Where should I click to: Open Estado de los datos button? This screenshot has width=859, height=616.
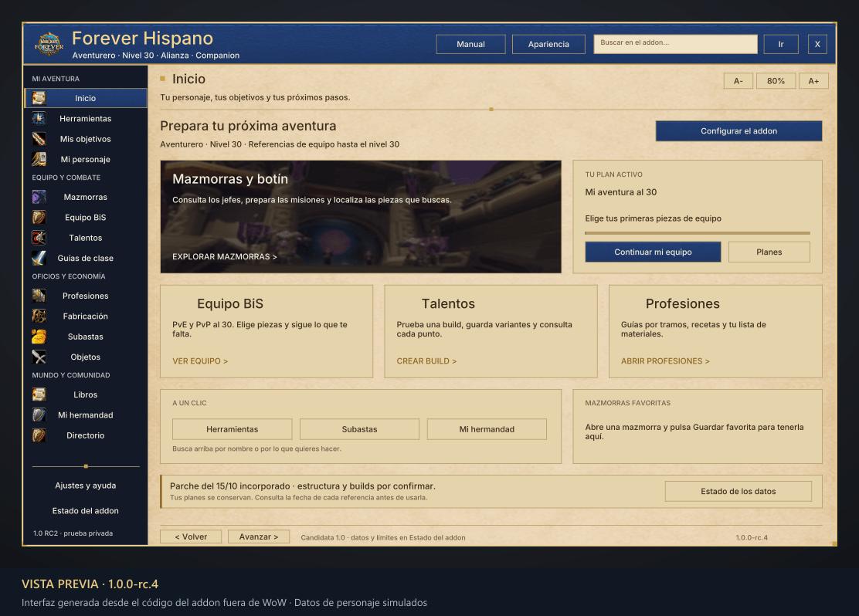pyautogui.click(x=738, y=491)
